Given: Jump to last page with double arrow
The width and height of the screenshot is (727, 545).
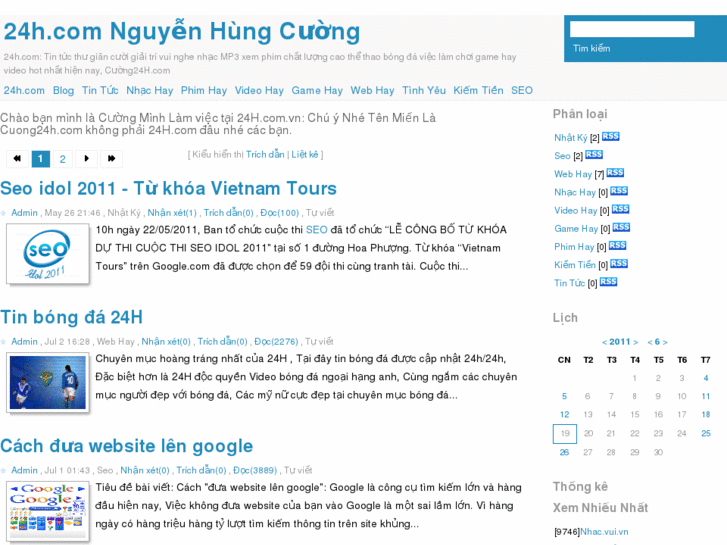Looking at the screenshot, I should [111, 159].
